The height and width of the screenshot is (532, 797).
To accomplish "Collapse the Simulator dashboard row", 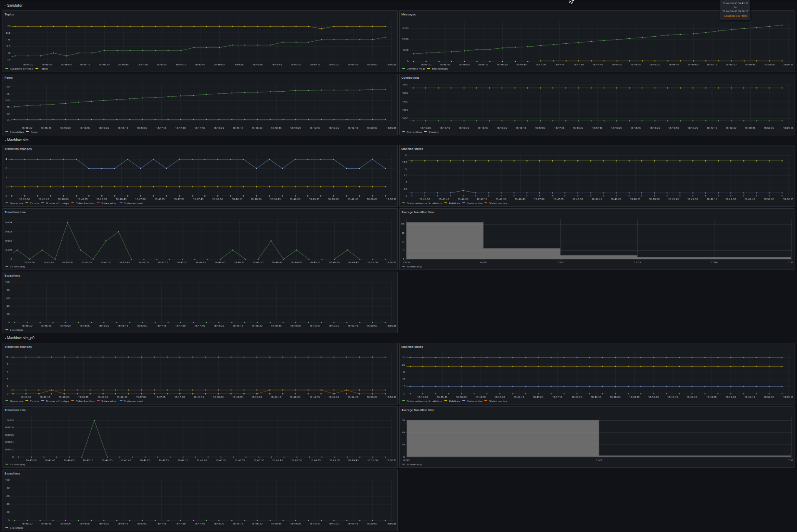I will 15,5.
